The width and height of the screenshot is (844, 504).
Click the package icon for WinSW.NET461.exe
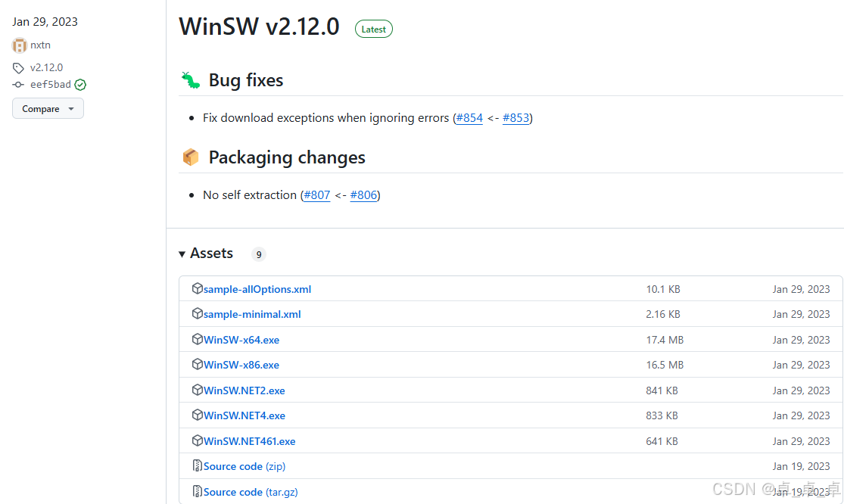[x=197, y=440]
